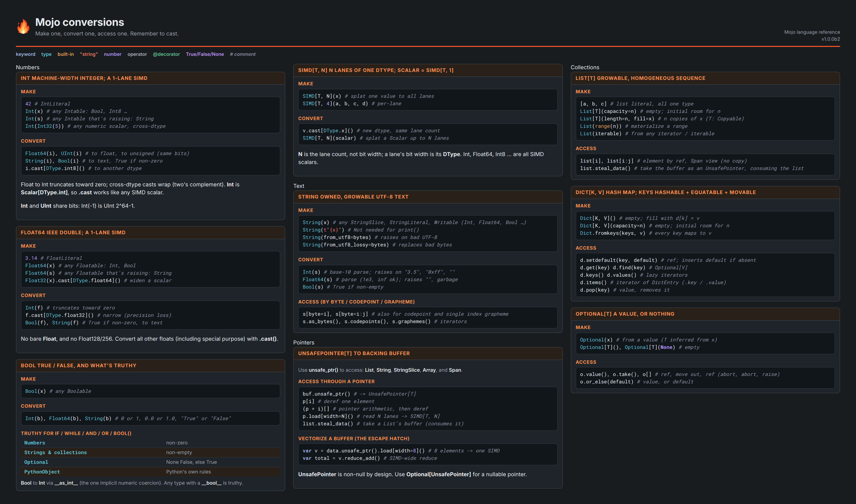This screenshot has height=504, width=856.
Task: Click the 'Dict.fromkeys(keys, v)' code line
Action: tap(645, 233)
